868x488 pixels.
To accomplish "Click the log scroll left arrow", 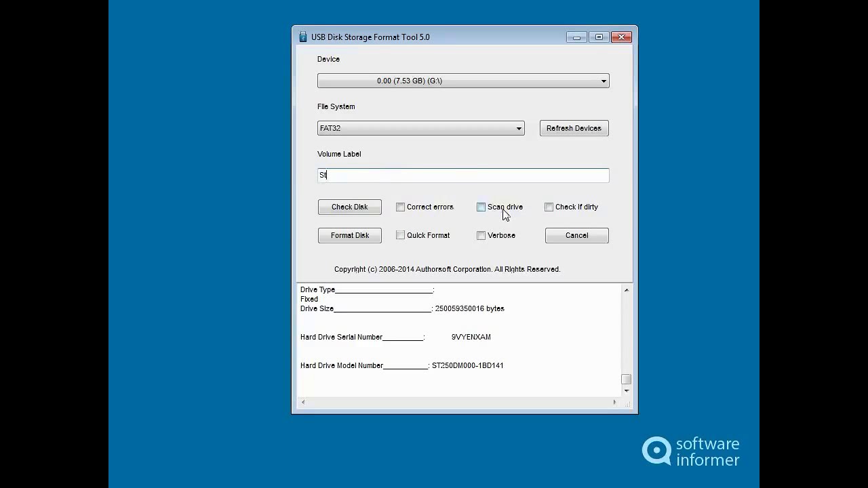I will pyautogui.click(x=303, y=402).
